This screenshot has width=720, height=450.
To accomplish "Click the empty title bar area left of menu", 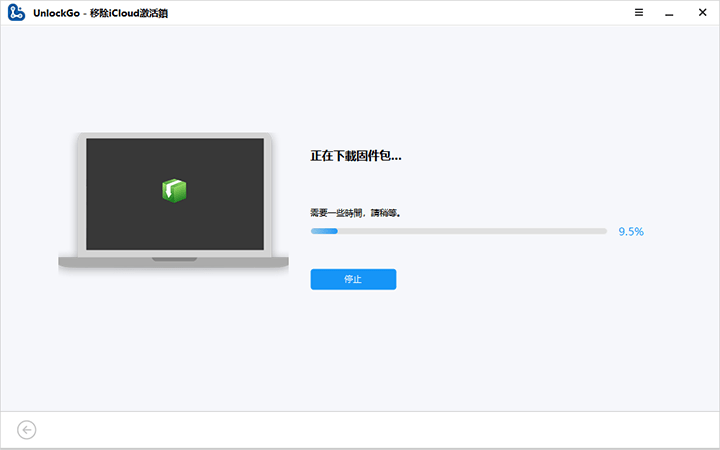I will 400,14.
